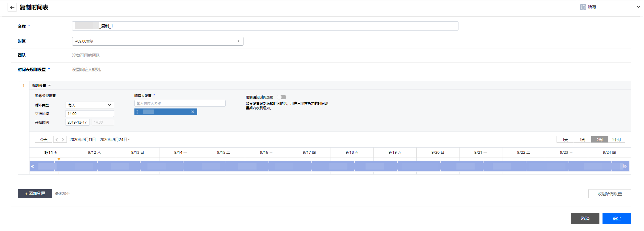Remove the selected responder with the X icon

click(x=193, y=112)
